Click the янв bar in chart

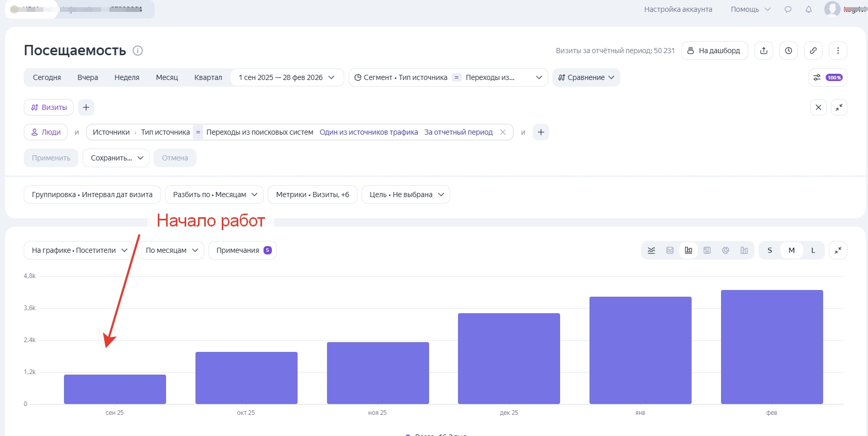641,350
